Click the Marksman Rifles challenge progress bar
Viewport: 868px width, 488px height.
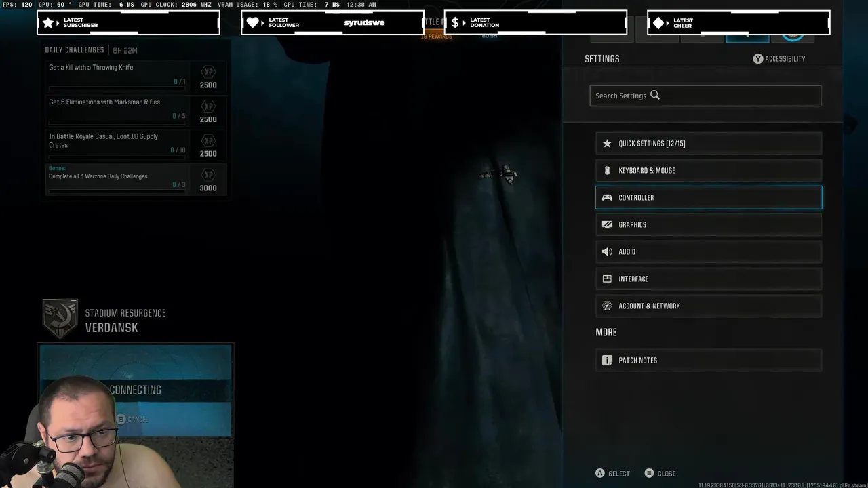tap(117, 123)
